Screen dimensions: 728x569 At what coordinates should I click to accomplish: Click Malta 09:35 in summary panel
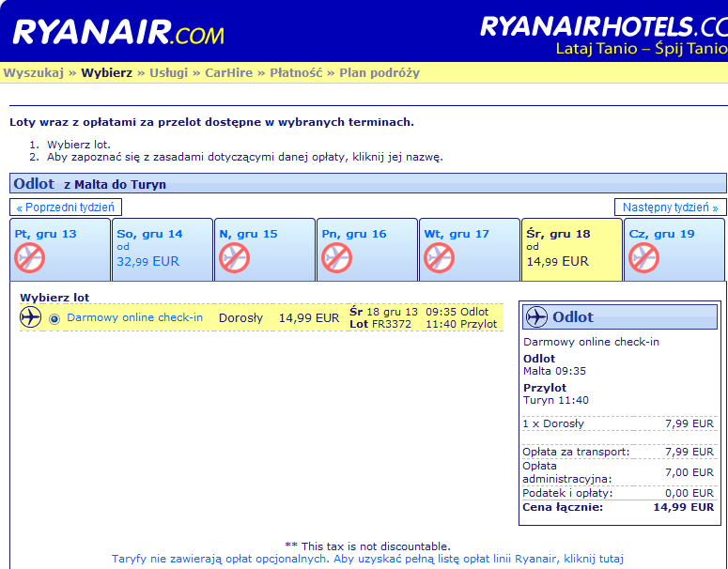tap(554, 371)
